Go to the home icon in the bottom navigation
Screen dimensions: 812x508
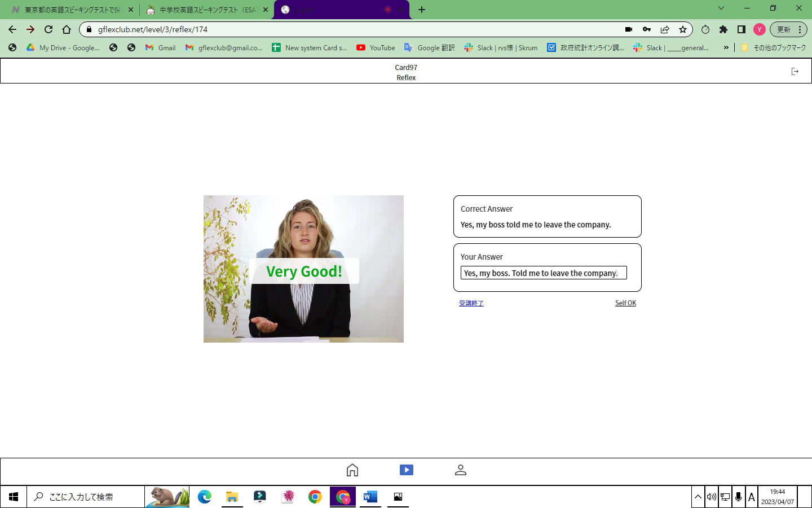(x=352, y=470)
